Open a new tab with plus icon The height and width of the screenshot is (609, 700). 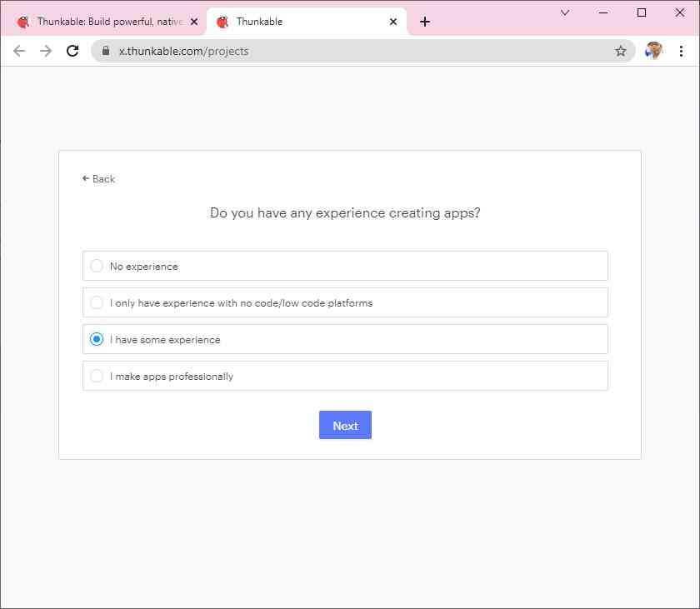(424, 22)
